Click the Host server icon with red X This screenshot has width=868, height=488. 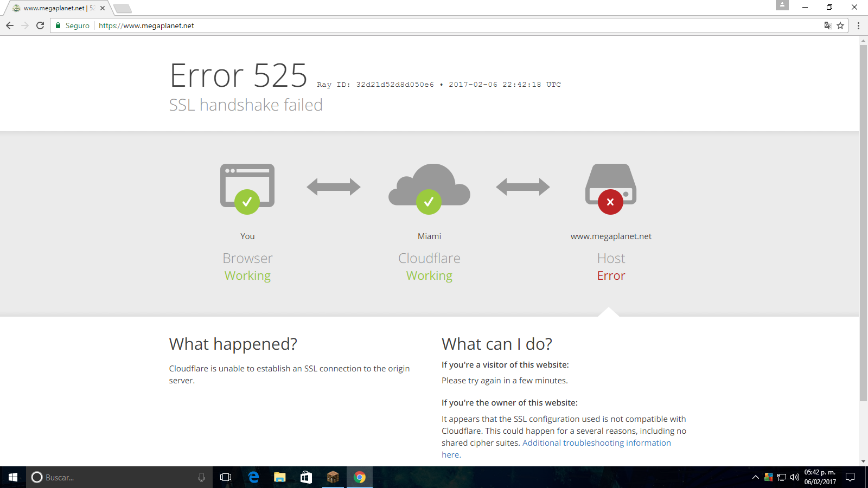pos(611,188)
